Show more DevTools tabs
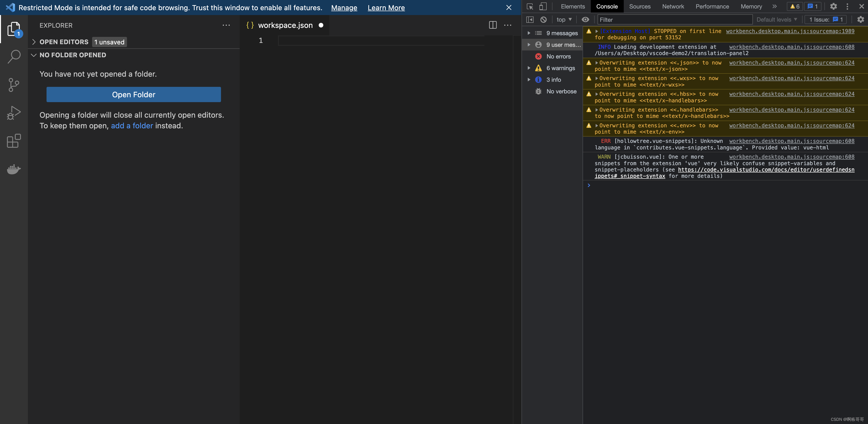The width and height of the screenshot is (868, 424). (x=774, y=6)
